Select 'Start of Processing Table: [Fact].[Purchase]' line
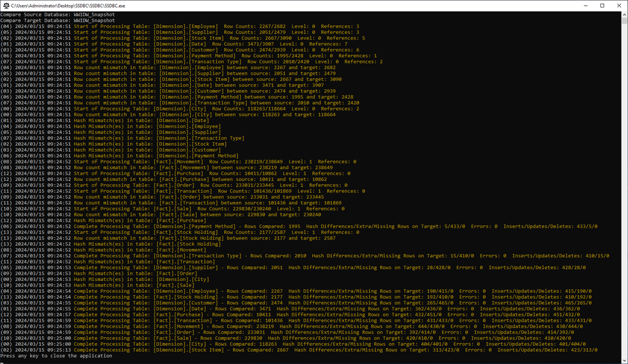Viewport: 628px width, 364px height. coord(175,174)
